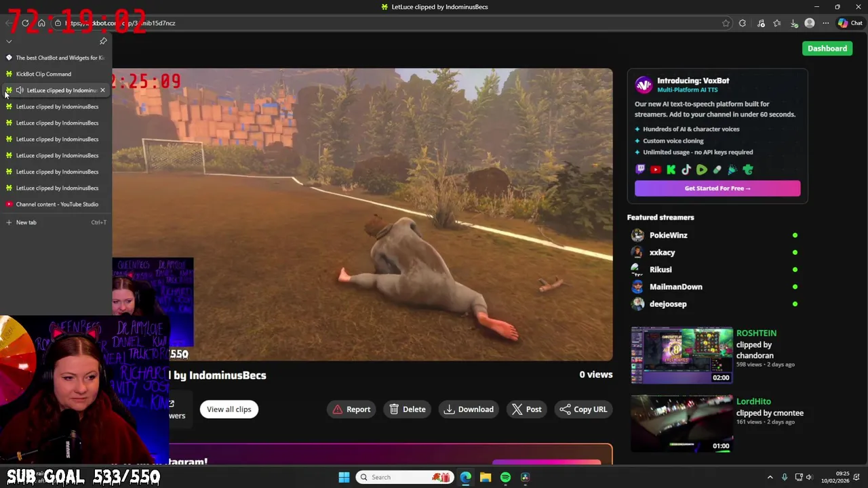Click View all clips button
This screenshot has width=868, height=488.
point(229,409)
